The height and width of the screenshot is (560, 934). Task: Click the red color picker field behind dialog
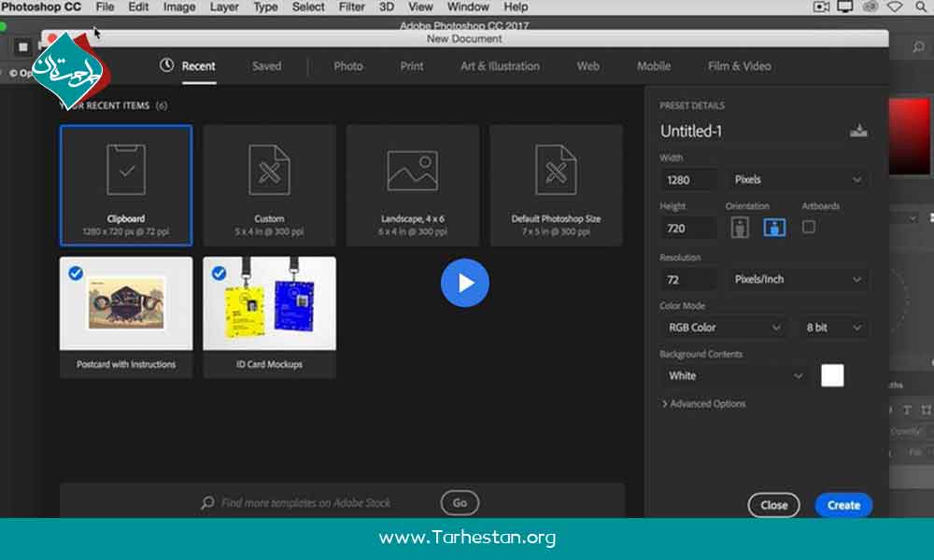pyautogui.click(x=909, y=137)
